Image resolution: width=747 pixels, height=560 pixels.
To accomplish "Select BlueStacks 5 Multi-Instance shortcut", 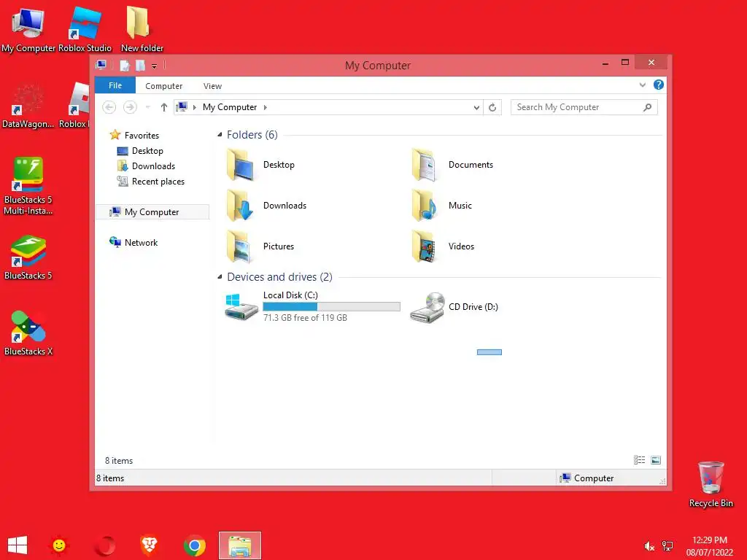I will [x=28, y=186].
